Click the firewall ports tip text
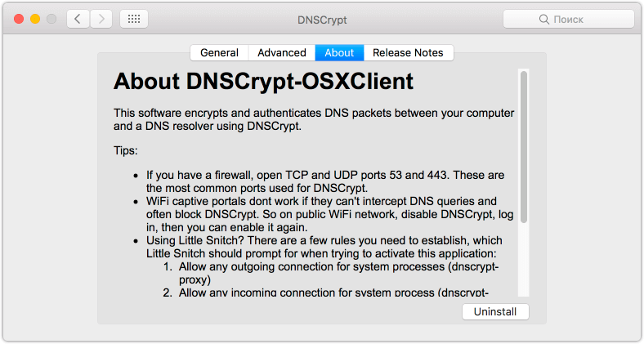Screen dimensions: 644x344 pyautogui.click(x=325, y=181)
